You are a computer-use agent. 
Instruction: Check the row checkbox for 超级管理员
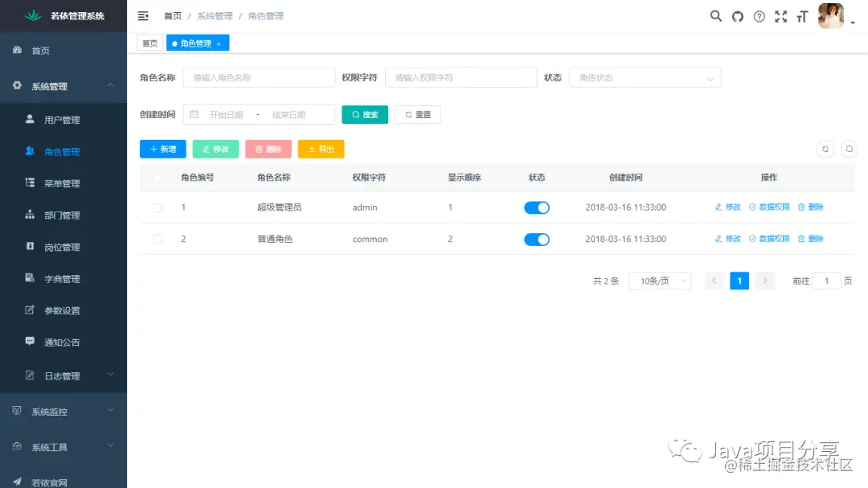click(x=158, y=207)
